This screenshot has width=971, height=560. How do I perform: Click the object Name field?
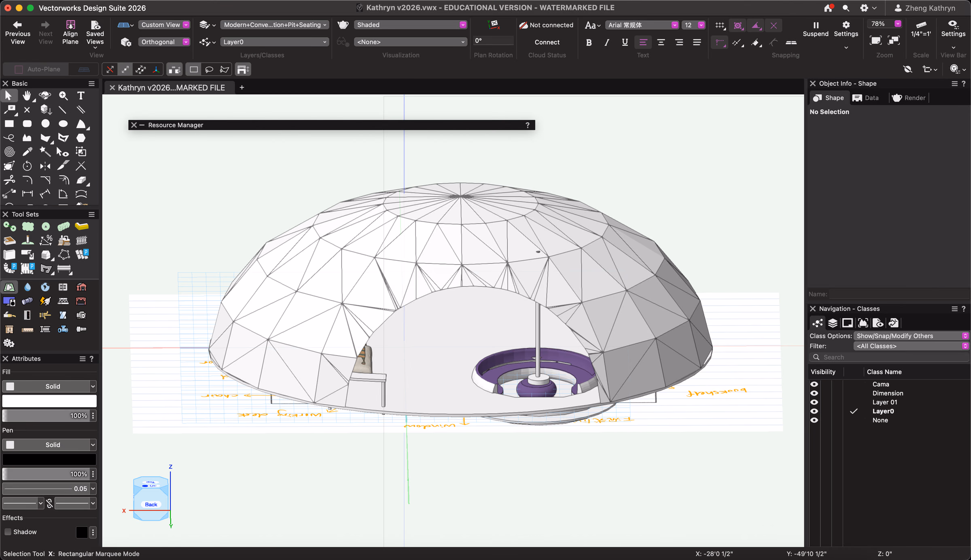click(x=899, y=294)
